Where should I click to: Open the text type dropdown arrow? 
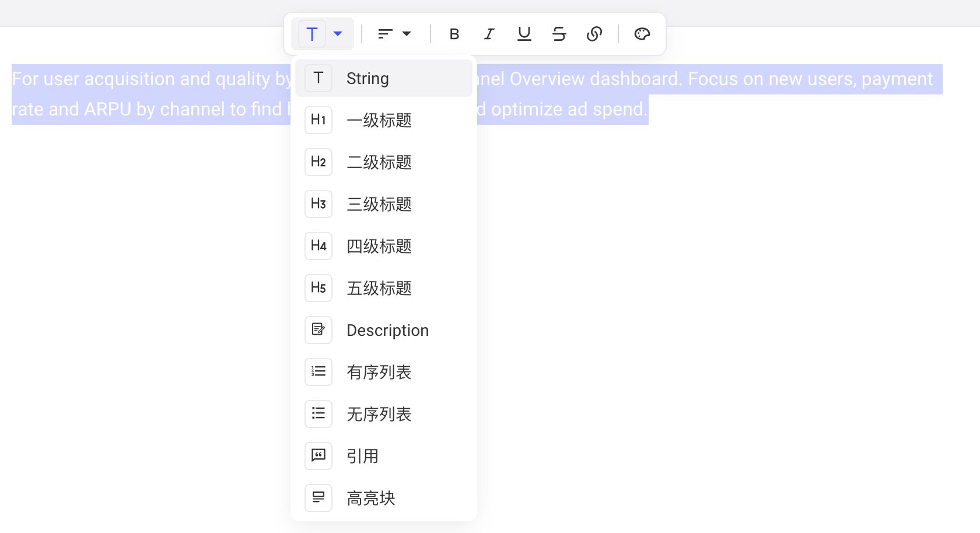(338, 34)
